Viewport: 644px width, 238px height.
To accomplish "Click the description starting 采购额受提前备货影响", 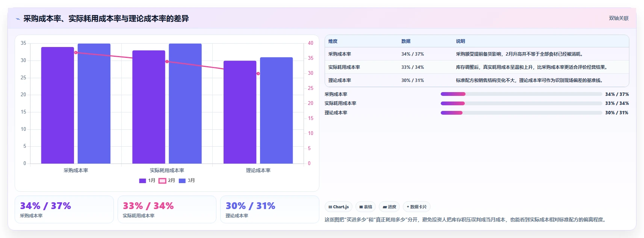I will click(x=520, y=54).
